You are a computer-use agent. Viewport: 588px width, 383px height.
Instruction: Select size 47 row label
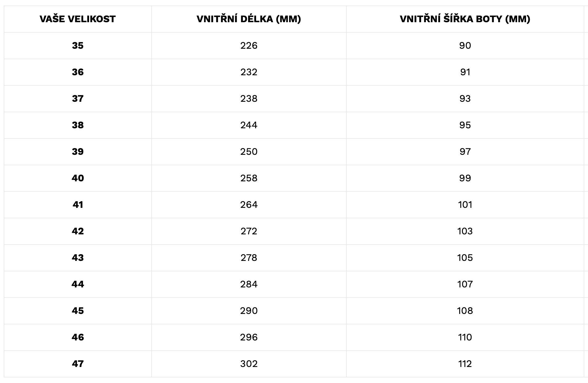pos(78,364)
